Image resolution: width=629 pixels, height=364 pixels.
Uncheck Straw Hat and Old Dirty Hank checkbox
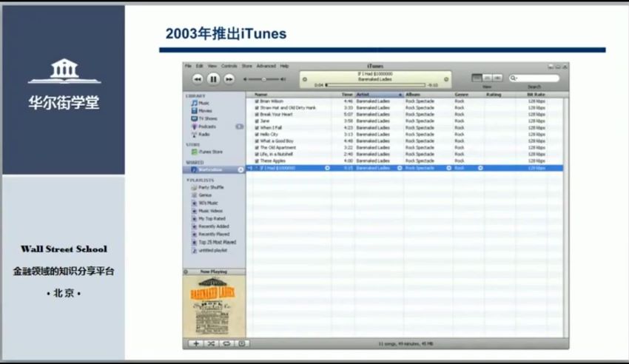[x=257, y=108]
